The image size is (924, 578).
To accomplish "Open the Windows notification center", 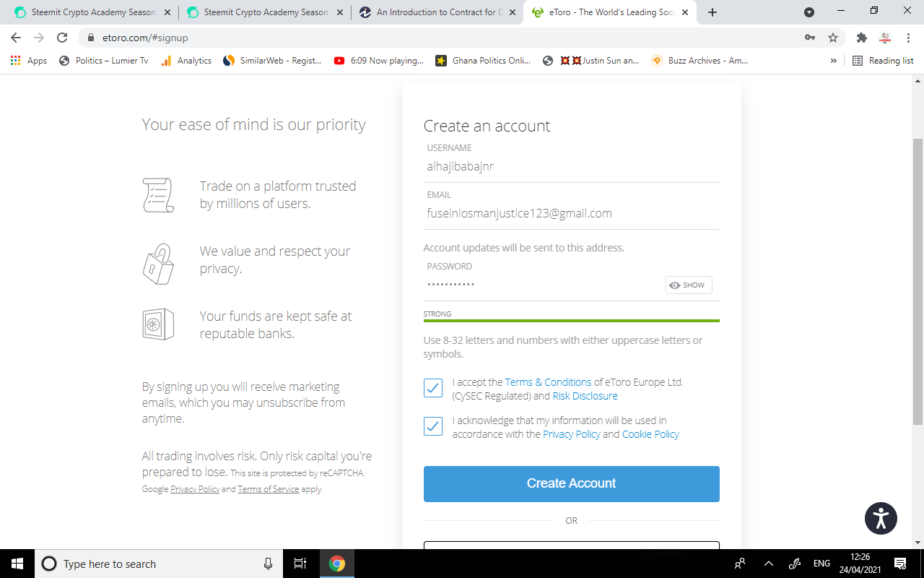I will point(900,564).
